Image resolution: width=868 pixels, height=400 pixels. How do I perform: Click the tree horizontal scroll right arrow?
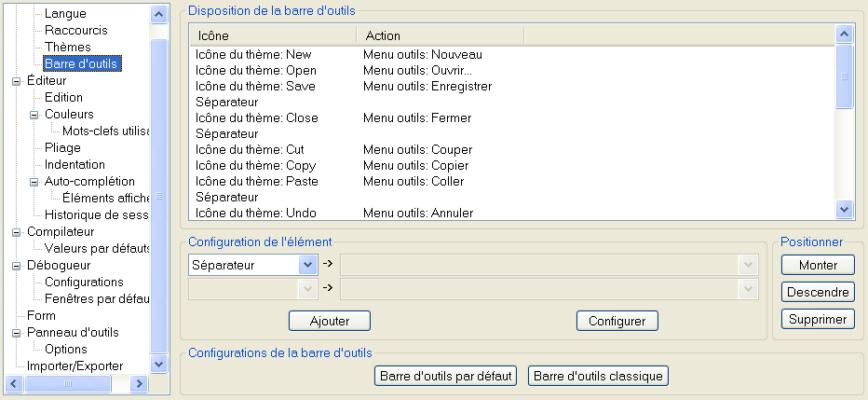click(x=140, y=383)
